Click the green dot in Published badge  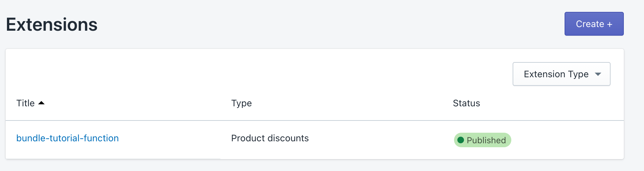coord(460,140)
